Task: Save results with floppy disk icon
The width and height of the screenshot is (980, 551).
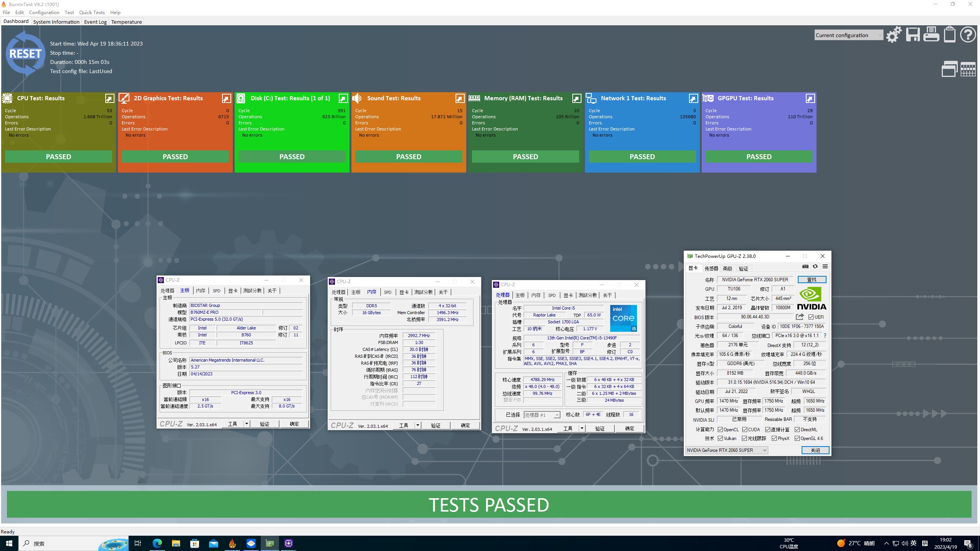Action: [x=913, y=35]
